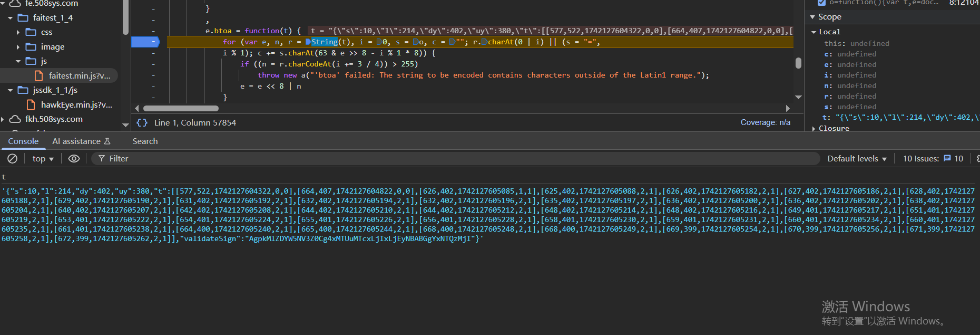Screen dimensions: 980x335
Task: Switch to the AI assistance tab
Action: [x=81, y=141]
